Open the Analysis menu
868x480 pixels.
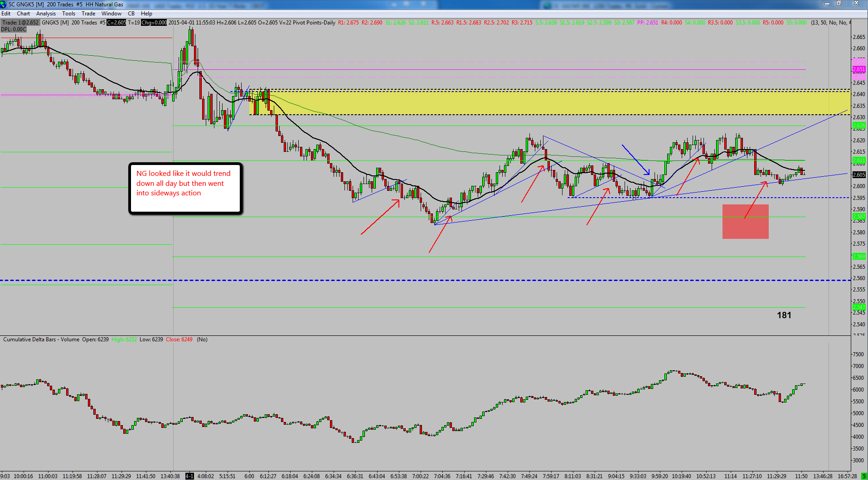pyautogui.click(x=46, y=14)
